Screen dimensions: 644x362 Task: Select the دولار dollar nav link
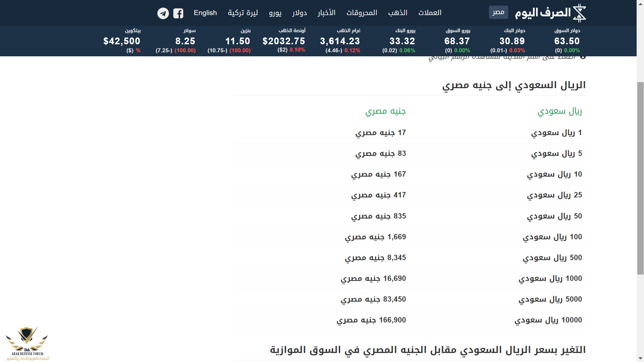point(299,13)
